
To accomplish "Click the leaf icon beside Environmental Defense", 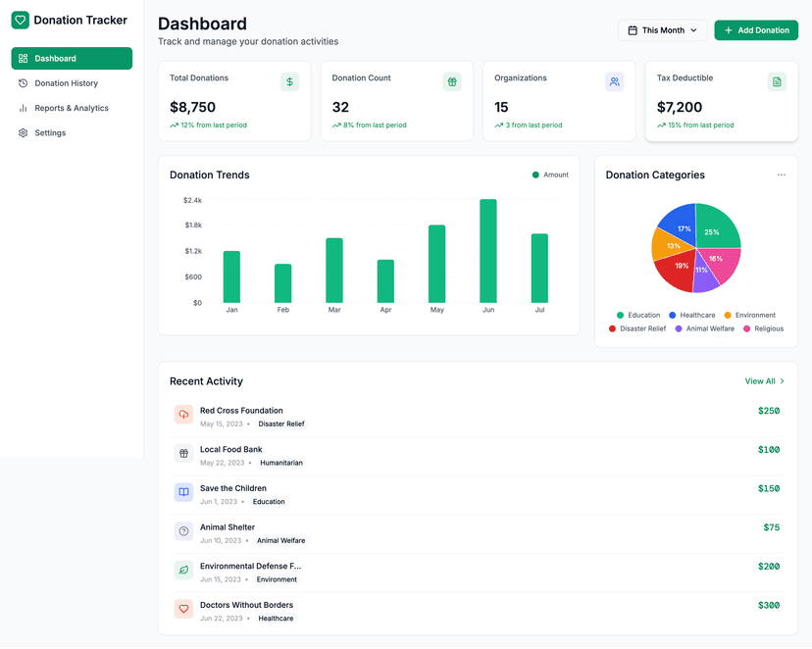I will click(x=183, y=570).
